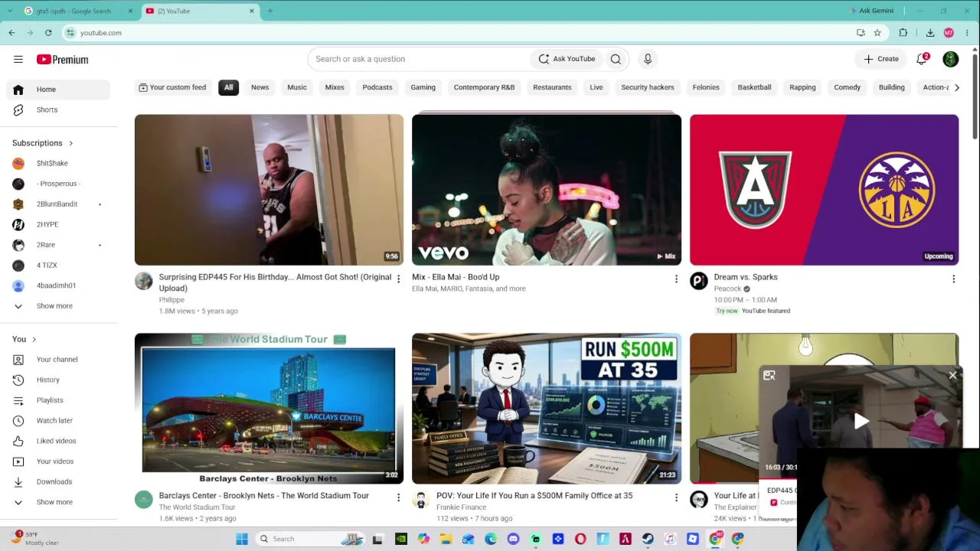The image size is (980, 551).
Task: Open the Peacock channel avatar
Action: click(x=699, y=281)
